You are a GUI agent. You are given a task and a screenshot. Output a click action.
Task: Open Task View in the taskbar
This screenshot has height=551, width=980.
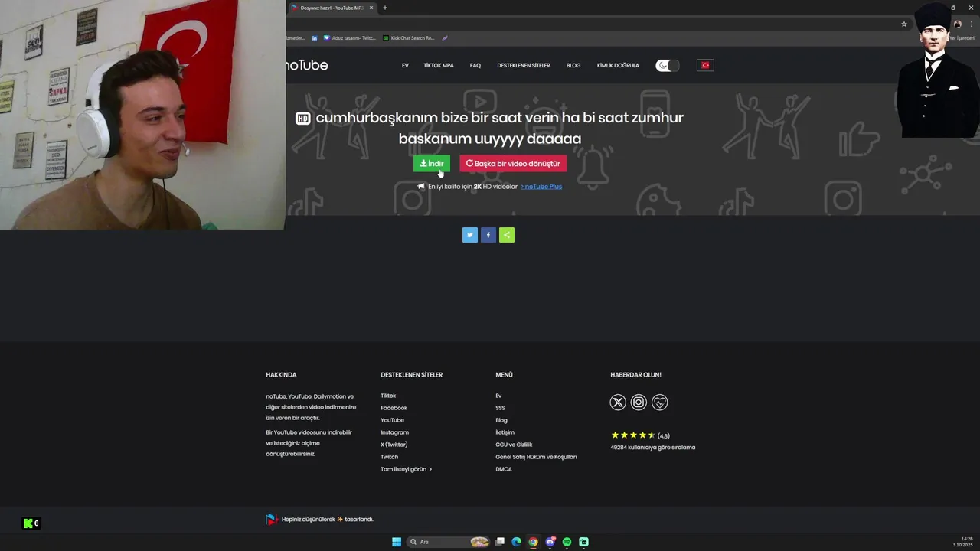click(500, 542)
